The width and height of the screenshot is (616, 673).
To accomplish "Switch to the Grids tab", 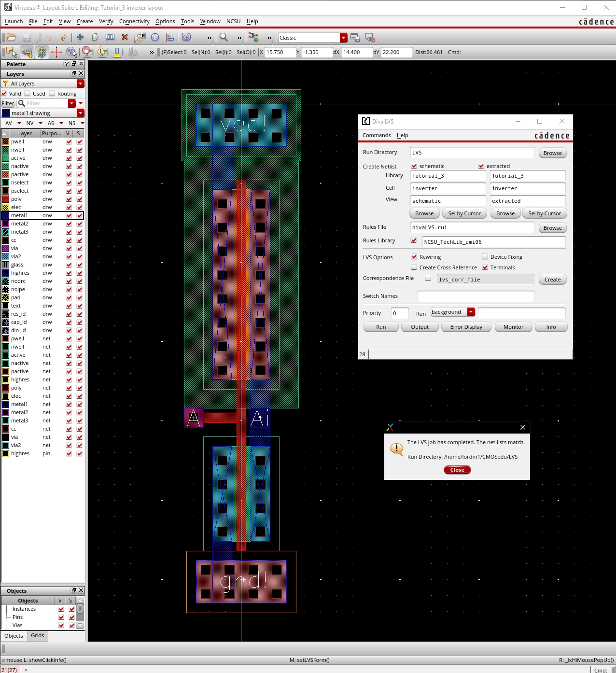I will click(x=38, y=636).
